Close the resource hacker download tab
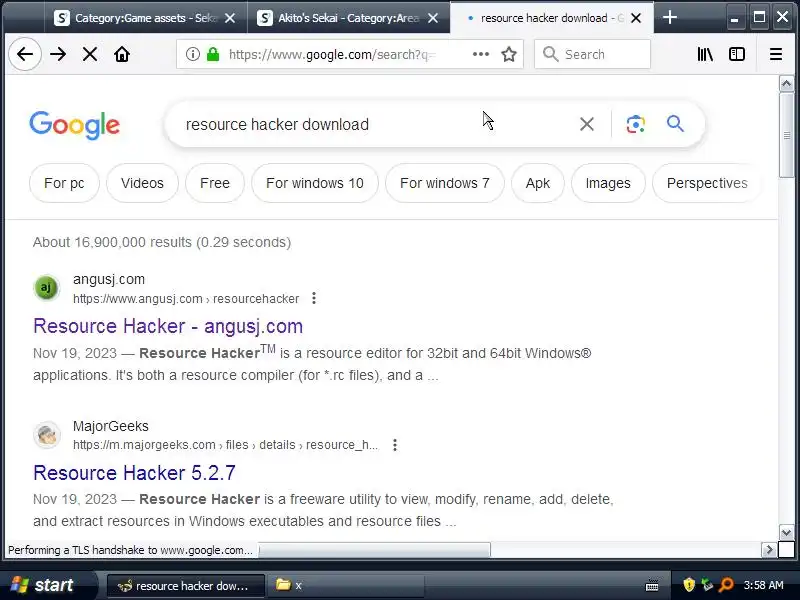800x600 pixels. coord(636,18)
